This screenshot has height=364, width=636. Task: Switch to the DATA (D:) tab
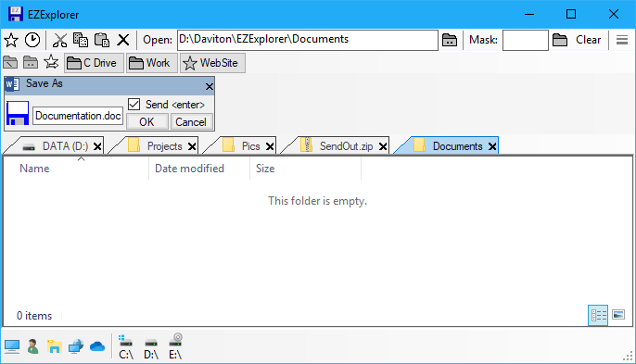tap(56, 146)
